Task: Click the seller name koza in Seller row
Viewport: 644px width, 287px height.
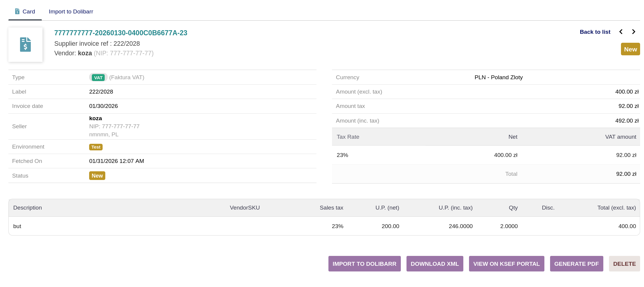Action: click(95, 118)
